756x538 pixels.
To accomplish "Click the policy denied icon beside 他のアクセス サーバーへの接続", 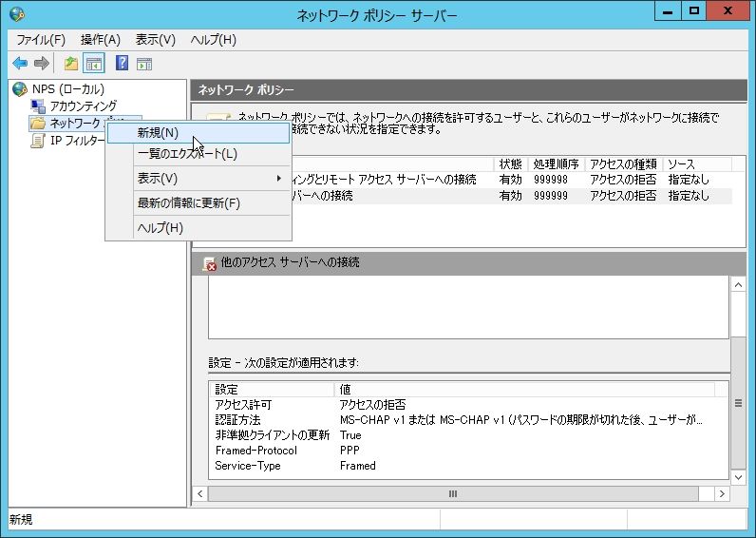I will coord(210,263).
